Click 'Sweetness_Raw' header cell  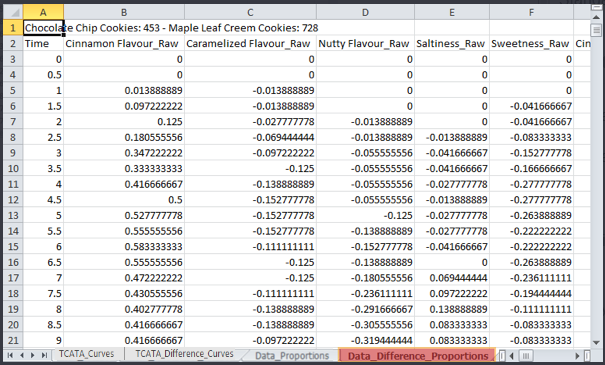tap(531, 44)
